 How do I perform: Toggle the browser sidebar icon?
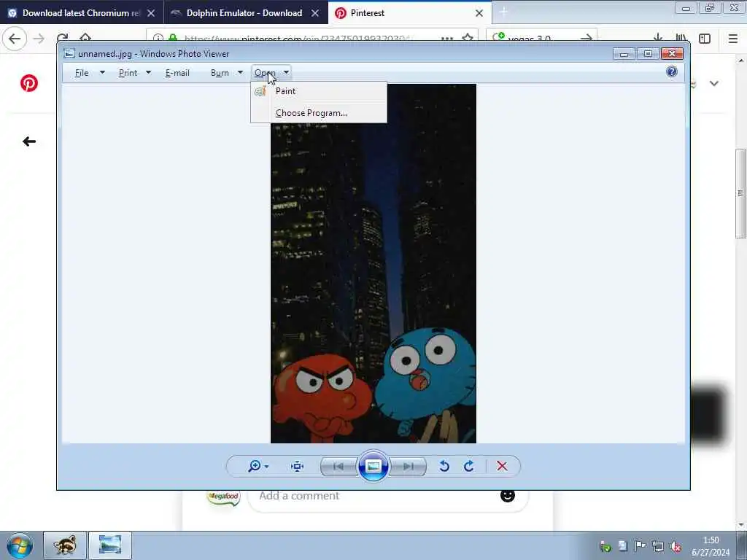coord(705,39)
